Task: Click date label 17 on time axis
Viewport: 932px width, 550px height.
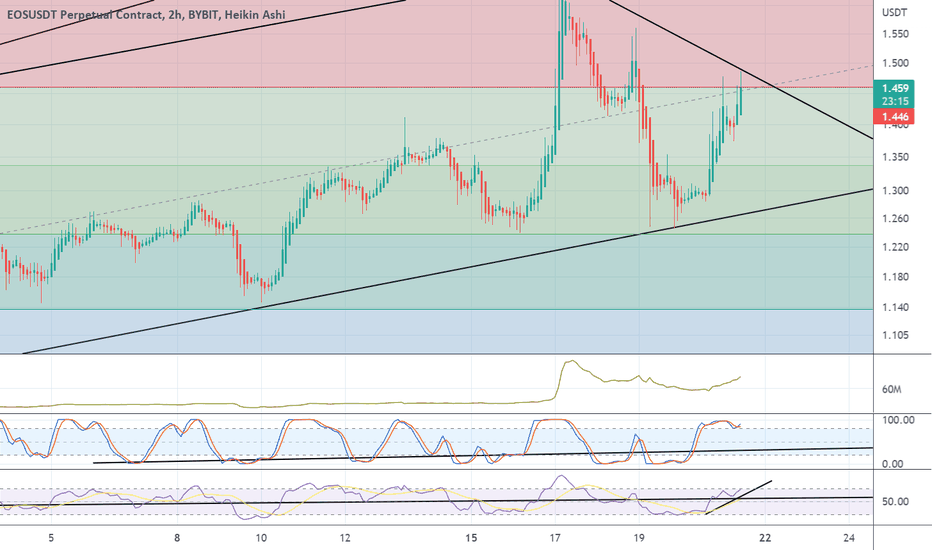Action: tap(555, 538)
